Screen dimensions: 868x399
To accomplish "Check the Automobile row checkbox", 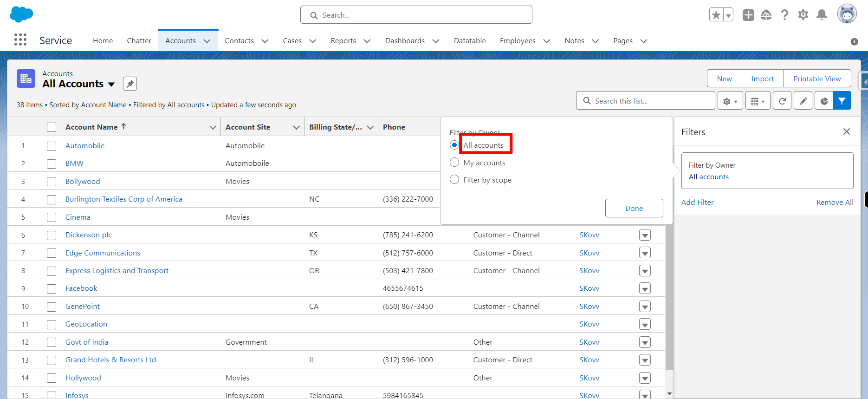I will (x=52, y=146).
